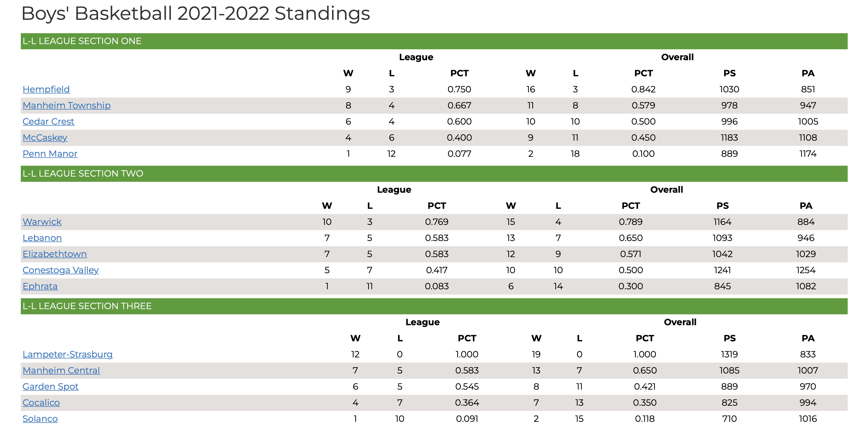Open the Hempfield team link

point(46,89)
